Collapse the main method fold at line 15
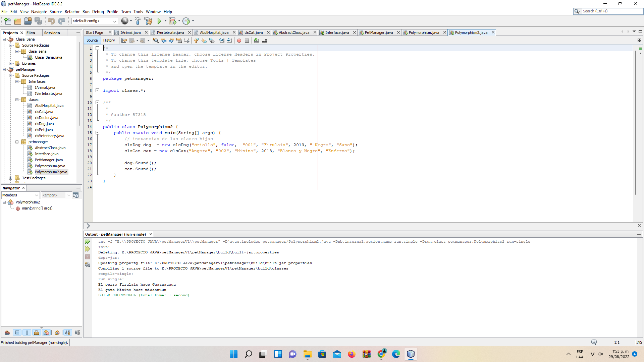 98,133
